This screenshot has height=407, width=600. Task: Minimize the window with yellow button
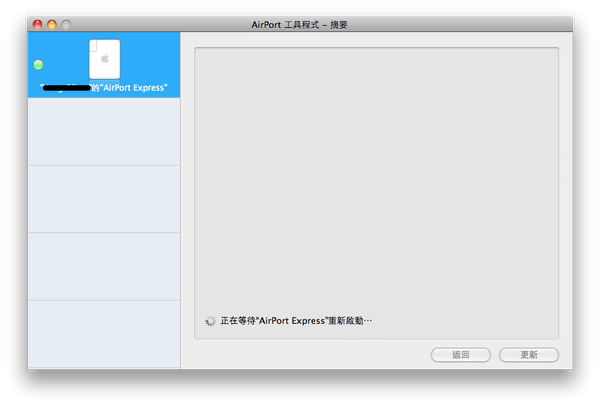(52, 24)
